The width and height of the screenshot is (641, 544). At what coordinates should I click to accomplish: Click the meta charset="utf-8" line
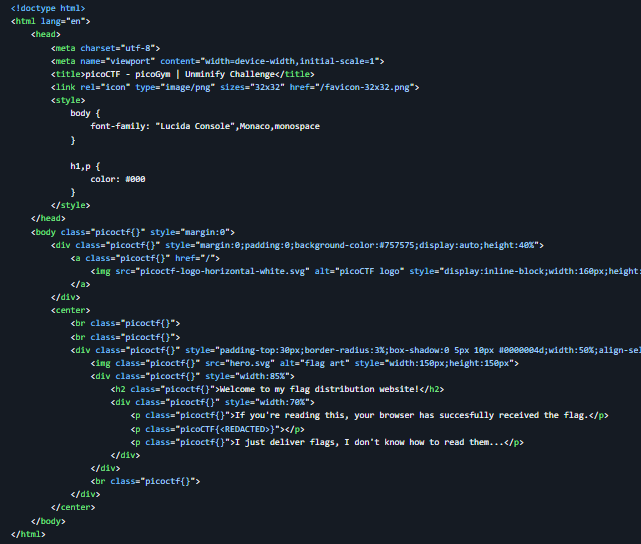(x=105, y=48)
